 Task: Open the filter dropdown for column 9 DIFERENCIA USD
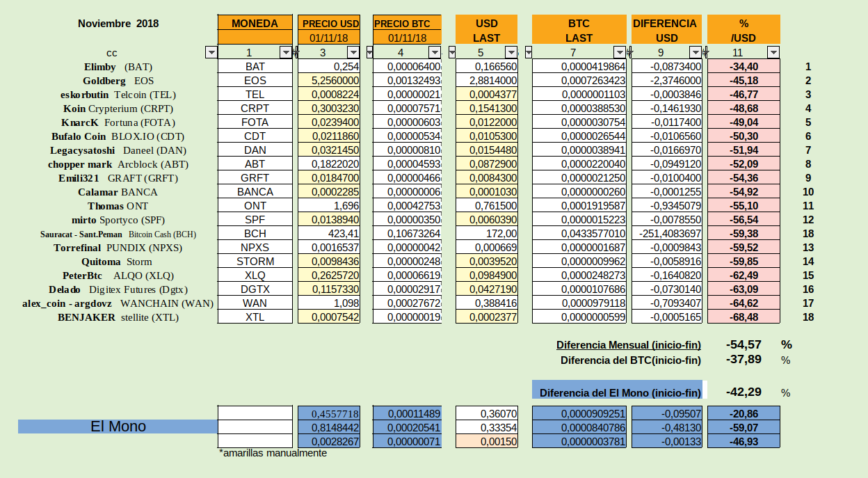[696, 52]
